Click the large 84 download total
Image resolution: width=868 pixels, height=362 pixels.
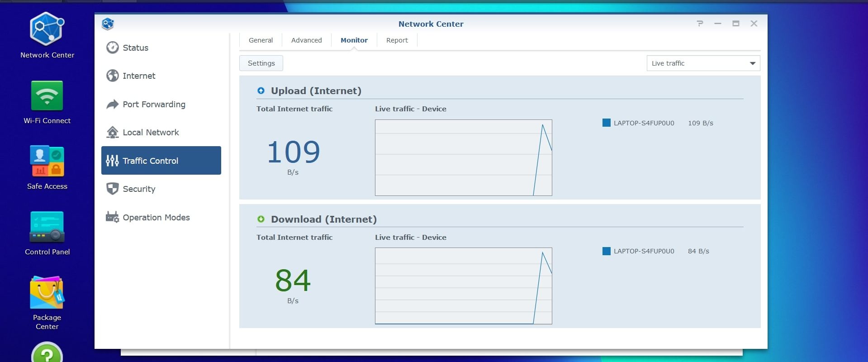tap(293, 281)
